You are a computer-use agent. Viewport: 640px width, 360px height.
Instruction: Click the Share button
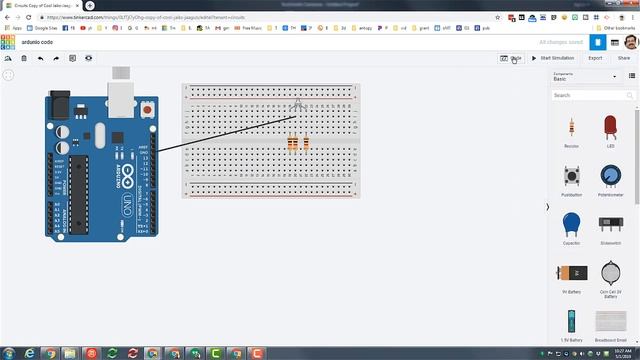point(624,58)
